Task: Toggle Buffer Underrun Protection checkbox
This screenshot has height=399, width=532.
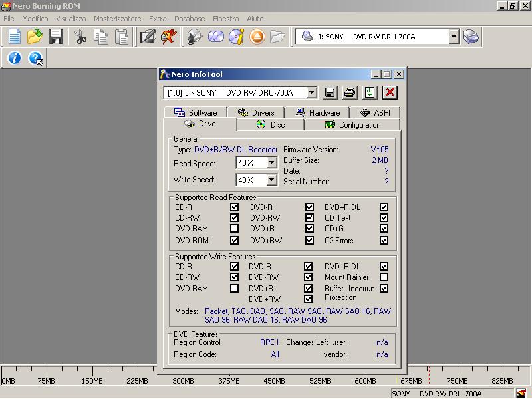Action: click(x=384, y=289)
